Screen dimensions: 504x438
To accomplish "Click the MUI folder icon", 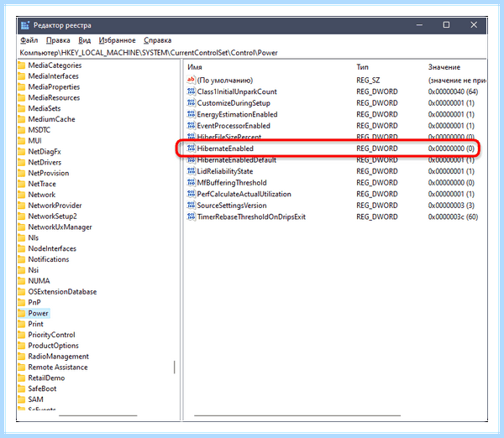I will (22, 141).
